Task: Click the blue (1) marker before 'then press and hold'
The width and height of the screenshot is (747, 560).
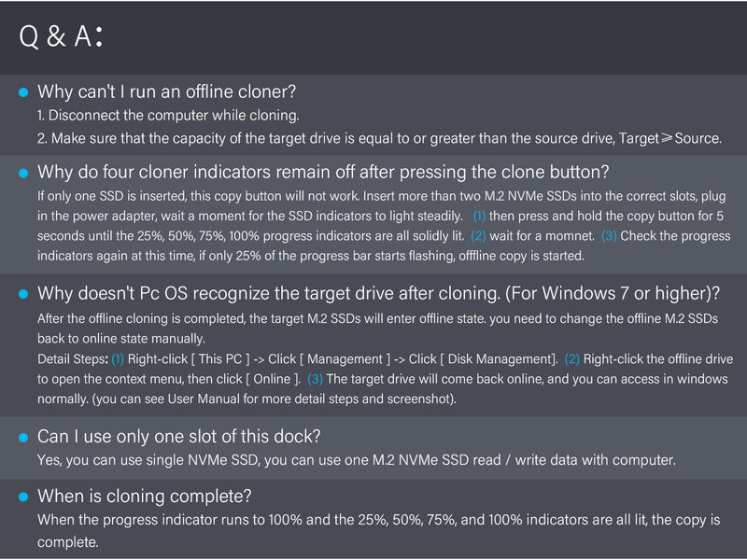Action: [x=479, y=217]
